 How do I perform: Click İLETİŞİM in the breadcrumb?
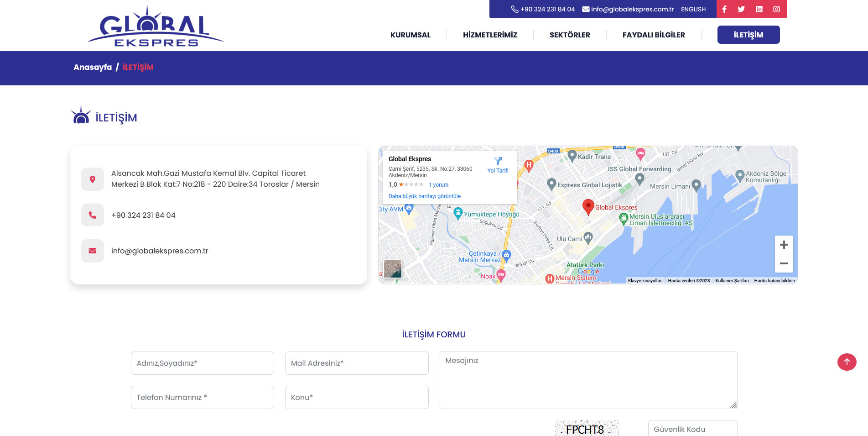[x=138, y=67]
